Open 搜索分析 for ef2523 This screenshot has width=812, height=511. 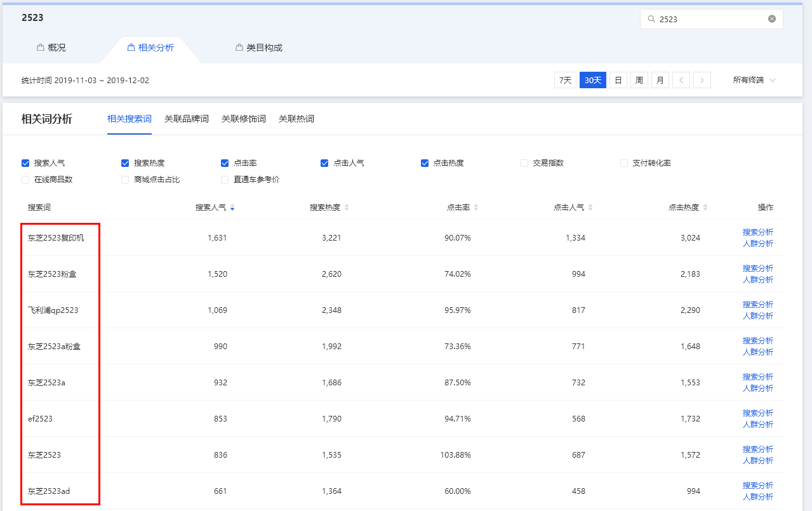click(758, 413)
